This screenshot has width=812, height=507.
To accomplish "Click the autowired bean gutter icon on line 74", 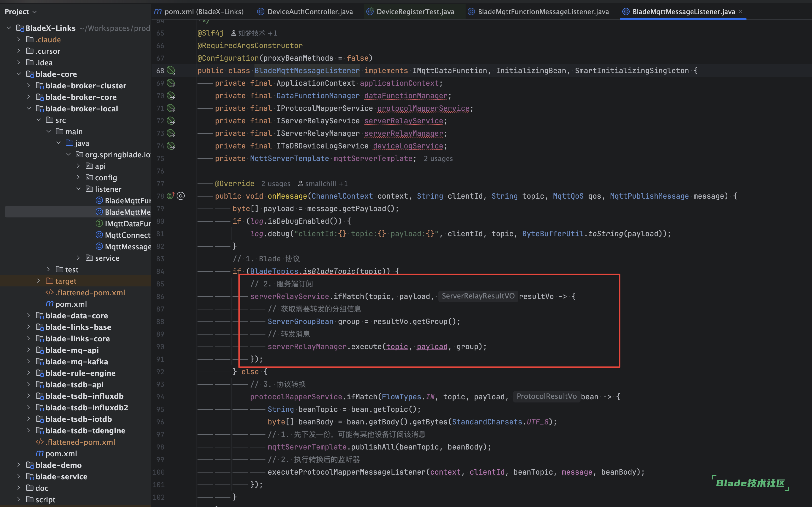I will pos(171,146).
